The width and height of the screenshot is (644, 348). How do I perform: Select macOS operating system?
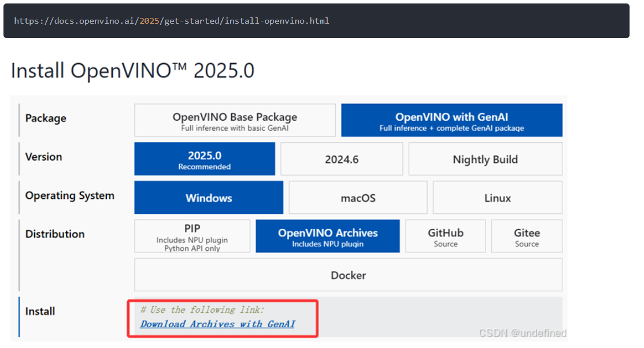[x=357, y=197]
